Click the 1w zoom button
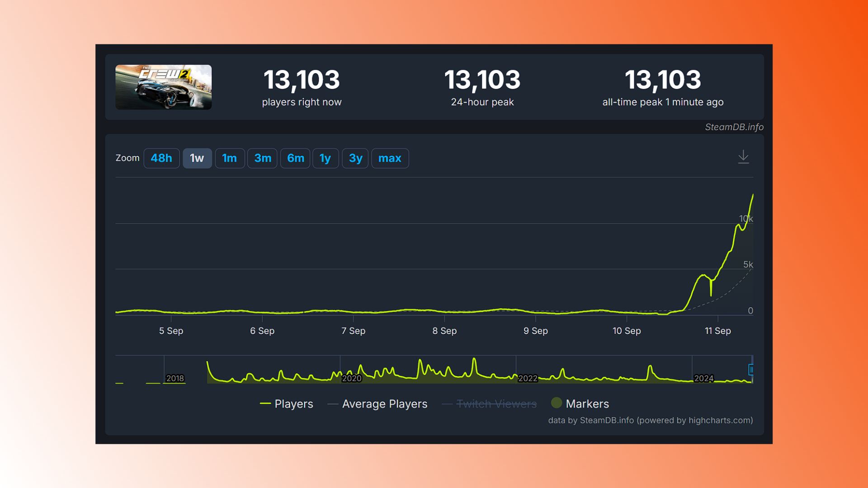868x488 pixels. [197, 159]
